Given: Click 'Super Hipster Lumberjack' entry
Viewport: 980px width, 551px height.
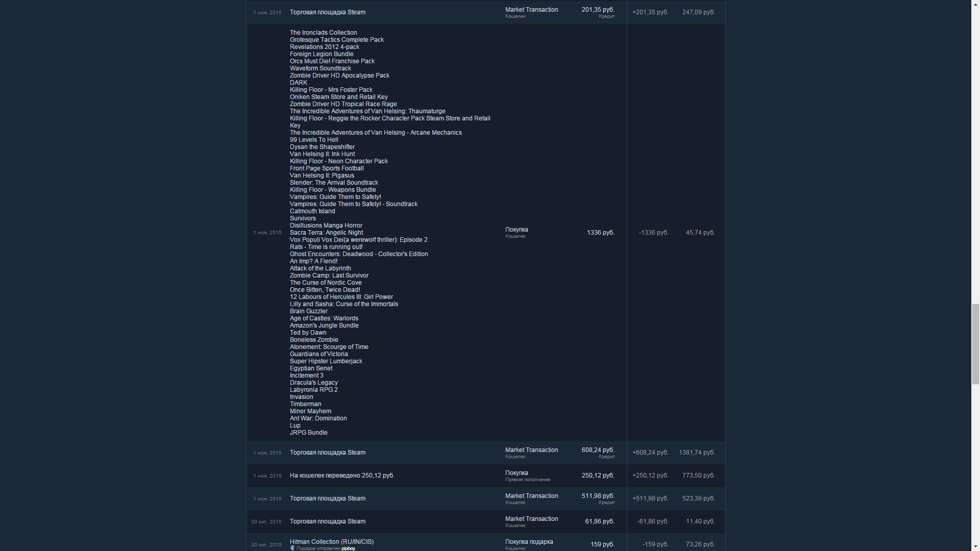Looking at the screenshot, I should click(x=326, y=361).
